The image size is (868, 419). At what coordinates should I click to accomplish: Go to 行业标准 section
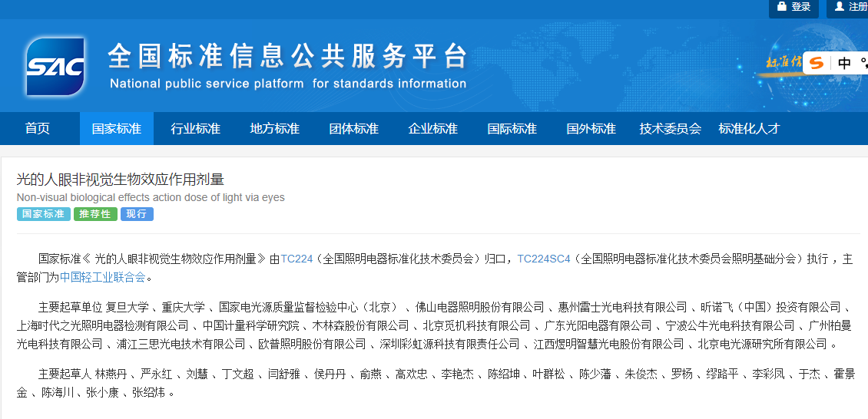tap(195, 128)
